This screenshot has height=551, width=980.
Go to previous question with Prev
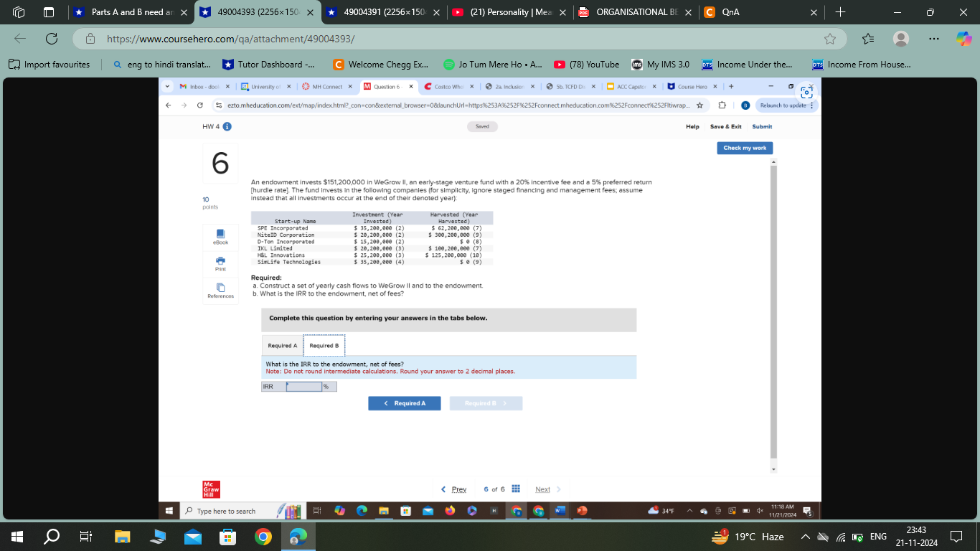pos(454,489)
